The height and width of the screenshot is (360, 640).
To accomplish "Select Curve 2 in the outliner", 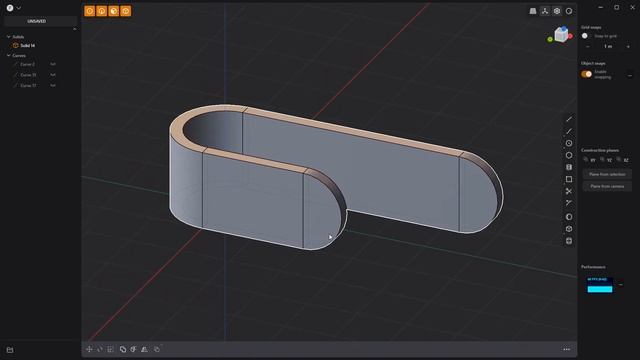I will coord(27,64).
